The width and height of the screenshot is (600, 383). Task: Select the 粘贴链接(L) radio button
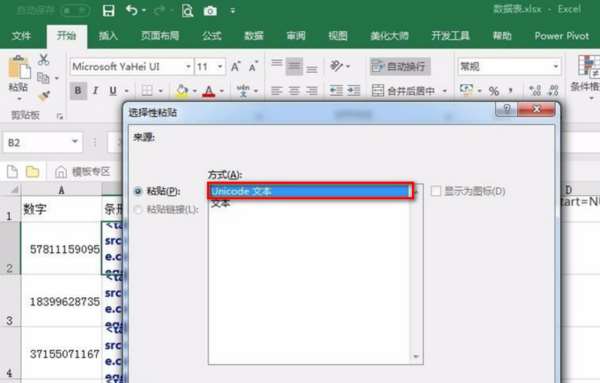138,209
